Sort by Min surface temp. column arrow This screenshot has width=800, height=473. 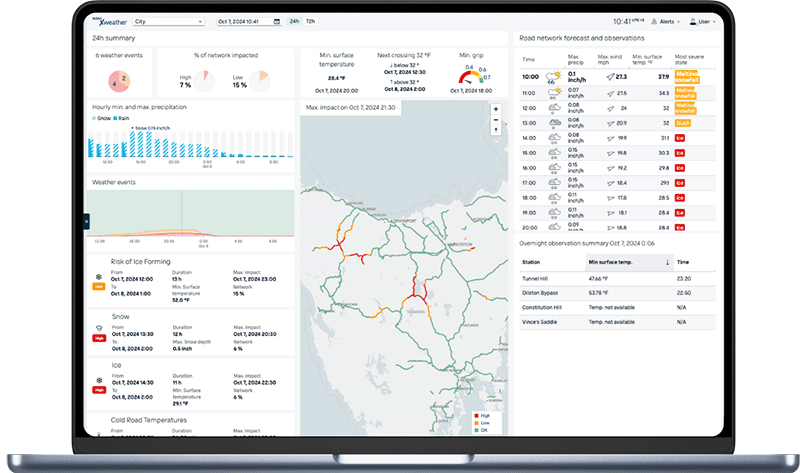pos(667,262)
